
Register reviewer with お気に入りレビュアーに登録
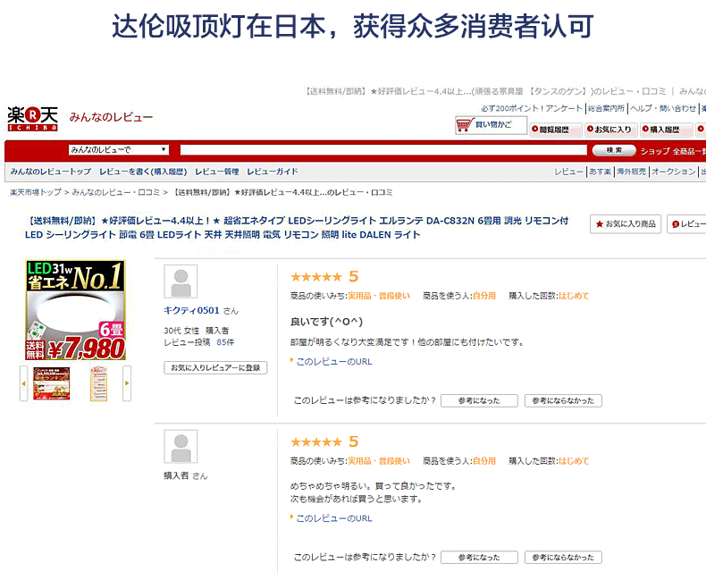coord(215,367)
